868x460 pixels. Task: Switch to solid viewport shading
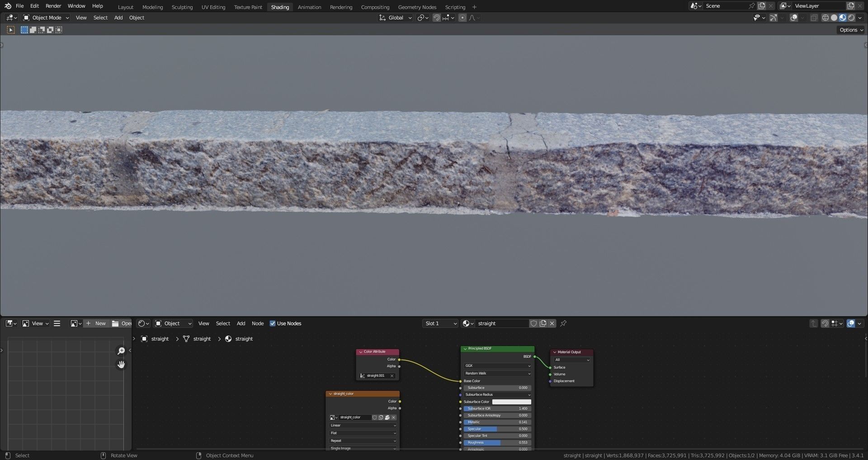click(834, 18)
